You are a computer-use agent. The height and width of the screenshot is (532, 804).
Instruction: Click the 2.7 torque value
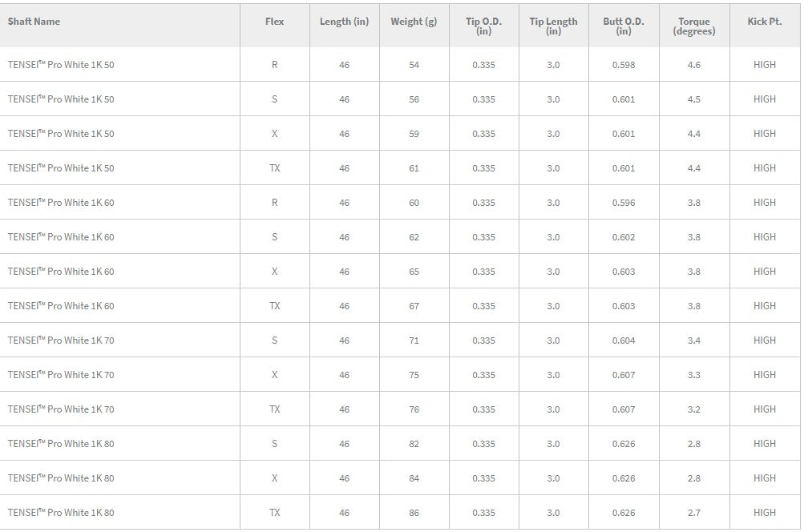[693, 513]
